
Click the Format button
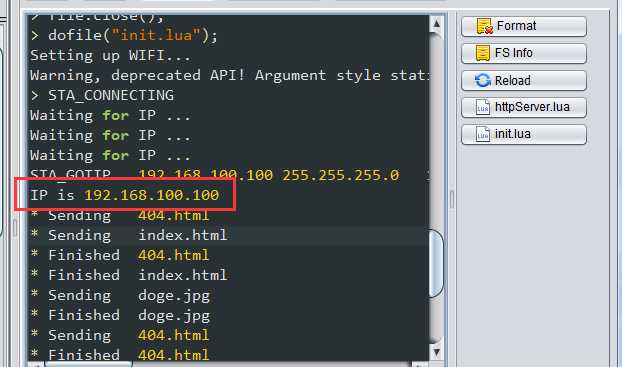tap(524, 26)
